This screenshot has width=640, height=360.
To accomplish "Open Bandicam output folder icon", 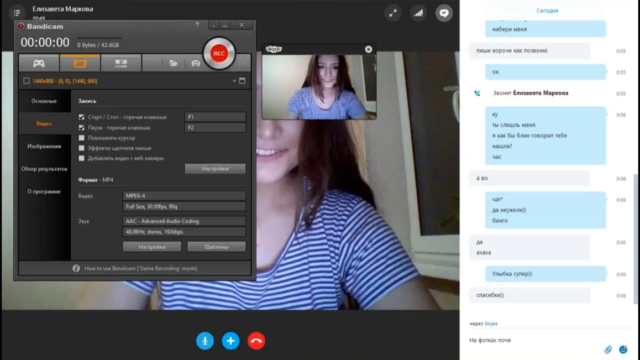I will pyautogui.click(x=173, y=63).
